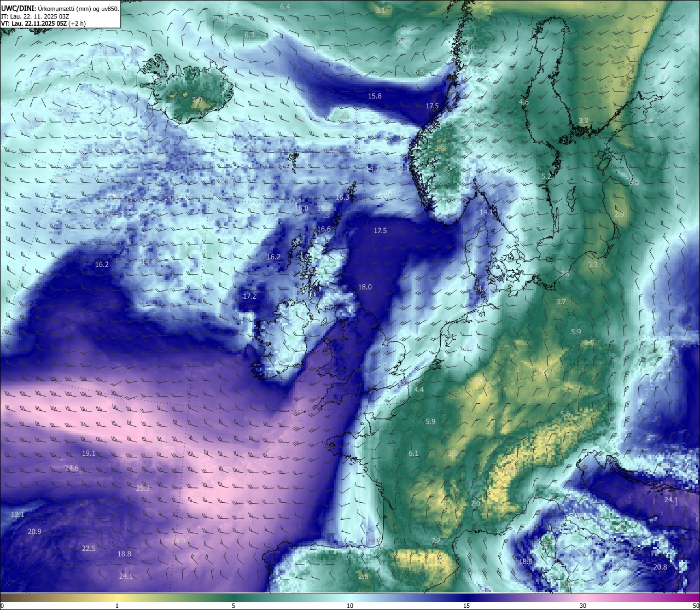This screenshot has width=700, height=610.
Task: Click the 2.8 value over Norway
Action: (x=440, y=148)
